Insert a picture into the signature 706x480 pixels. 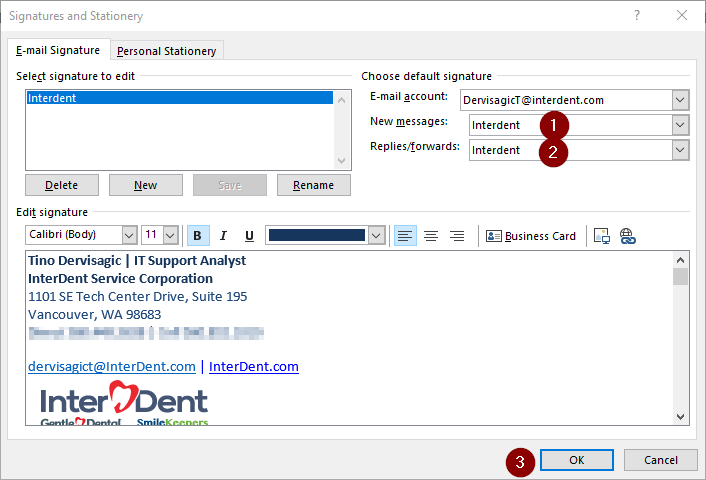[x=602, y=235]
